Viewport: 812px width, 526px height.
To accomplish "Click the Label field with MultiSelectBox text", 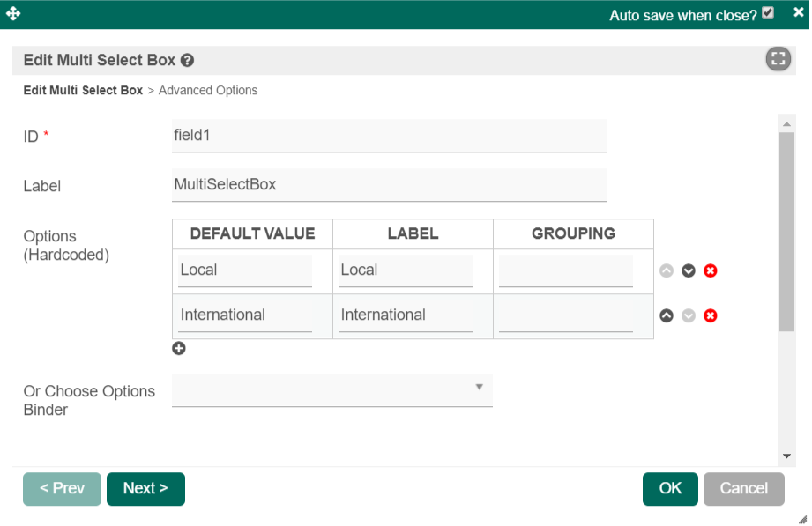I will [x=389, y=185].
